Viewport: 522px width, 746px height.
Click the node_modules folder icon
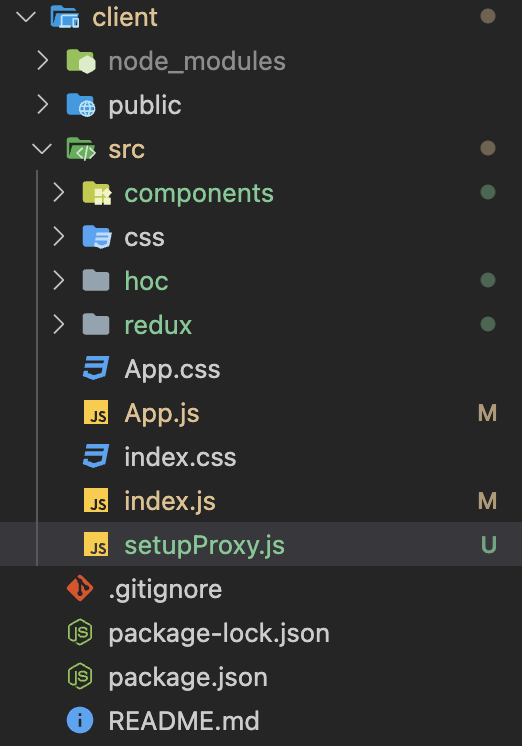pyautogui.click(x=81, y=61)
